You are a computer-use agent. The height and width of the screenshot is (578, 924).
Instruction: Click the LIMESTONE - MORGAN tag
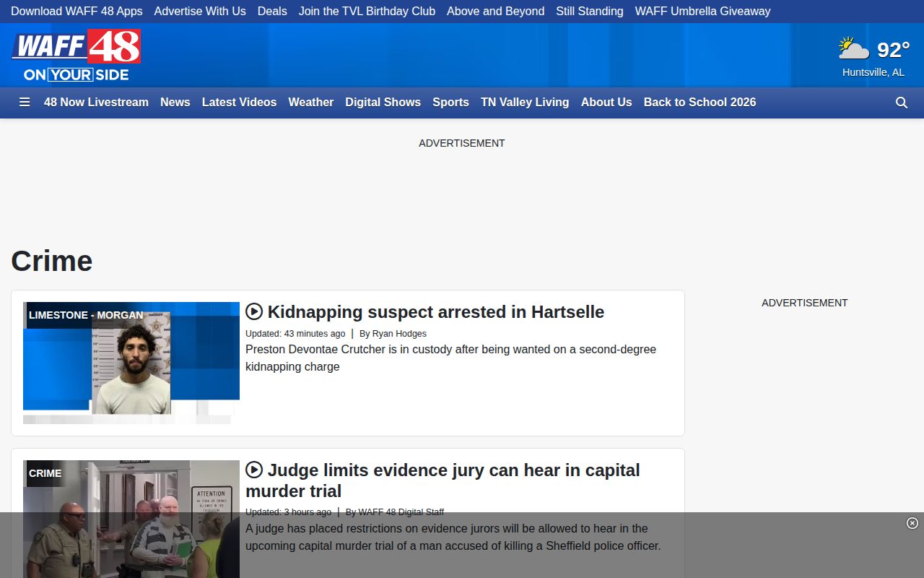click(86, 315)
